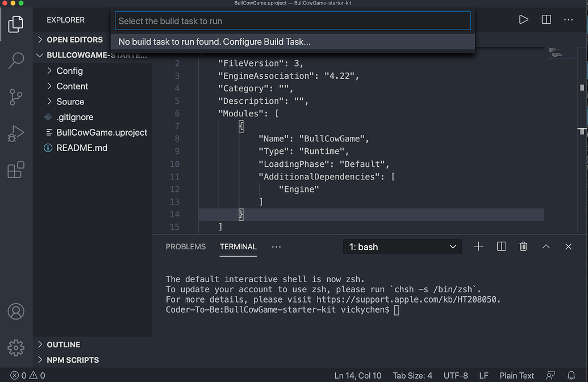Run the file with the play button

(523, 19)
